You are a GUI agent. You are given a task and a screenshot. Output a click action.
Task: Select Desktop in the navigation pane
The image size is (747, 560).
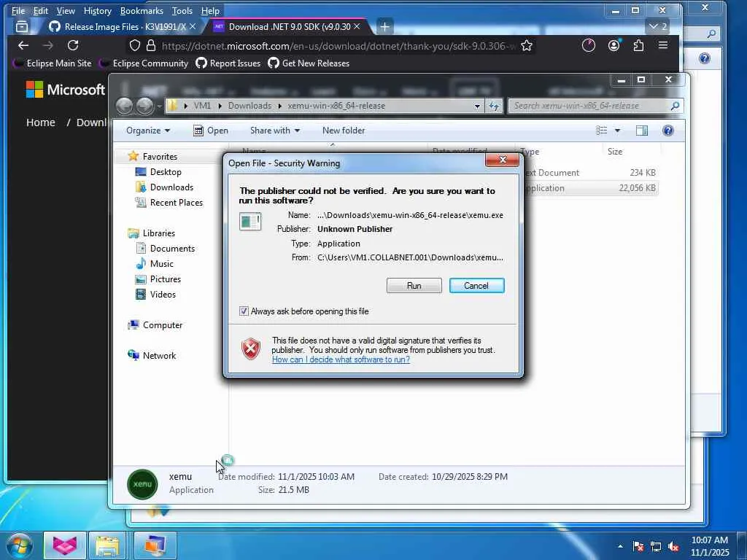click(166, 172)
